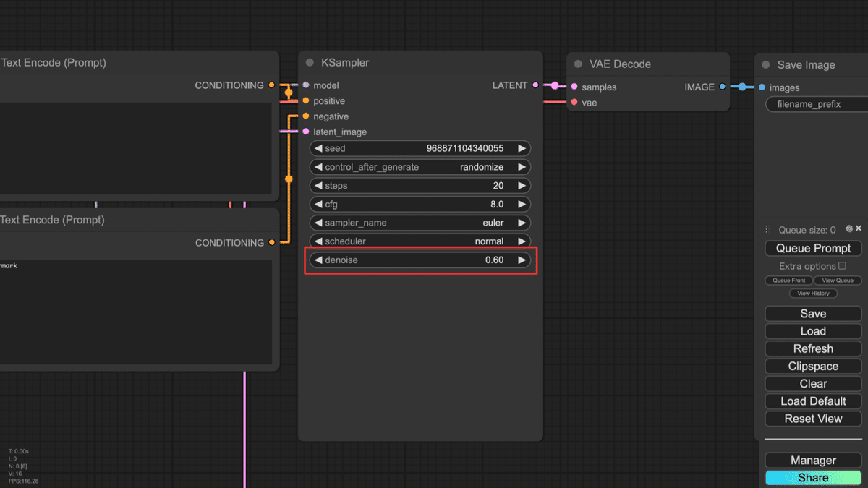This screenshot has height=488, width=868.
Task: Collapse the KSampler node via its title dot
Action: point(310,63)
